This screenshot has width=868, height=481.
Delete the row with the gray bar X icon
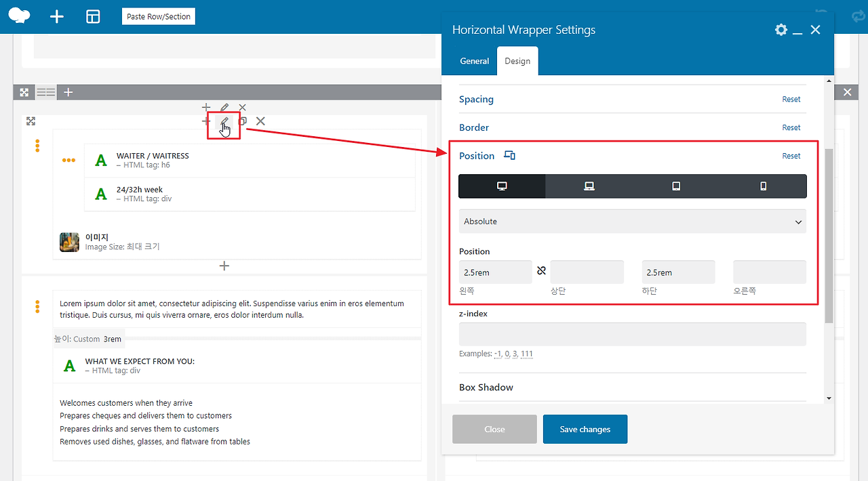pyautogui.click(x=847, y=92)
